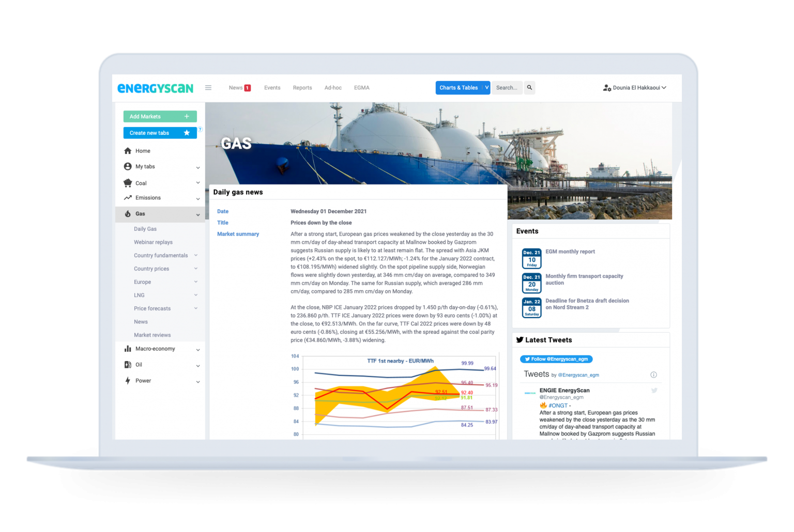Click the search magnifier icon
The width and height of the screenshot is (794, 532).
tap(529, 87)
